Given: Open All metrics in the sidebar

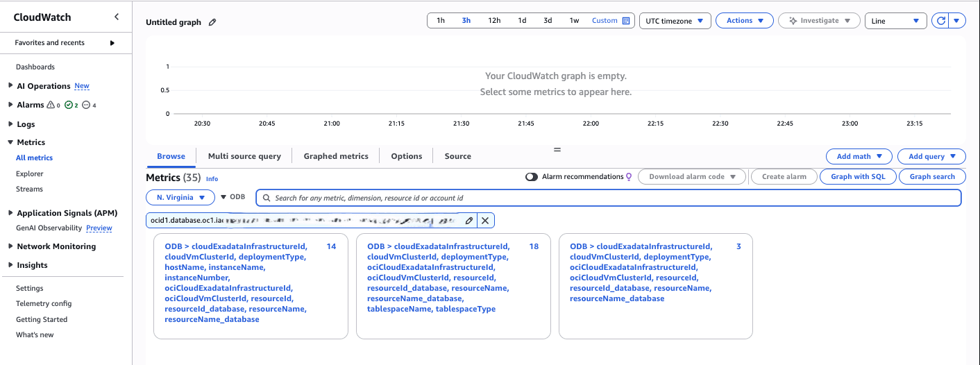Looking at the screenshot, I should [x=34, y=158].
